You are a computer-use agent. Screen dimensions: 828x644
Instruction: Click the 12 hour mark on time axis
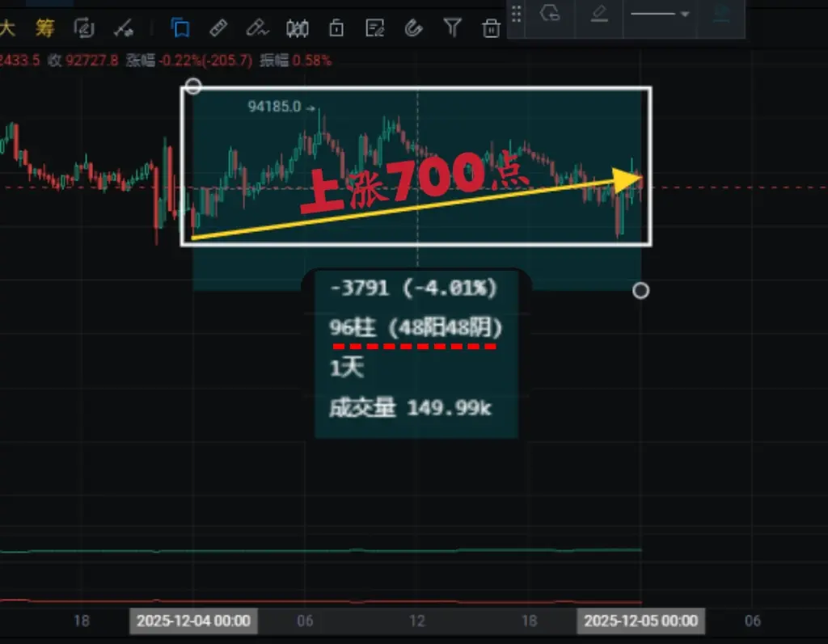416,621
